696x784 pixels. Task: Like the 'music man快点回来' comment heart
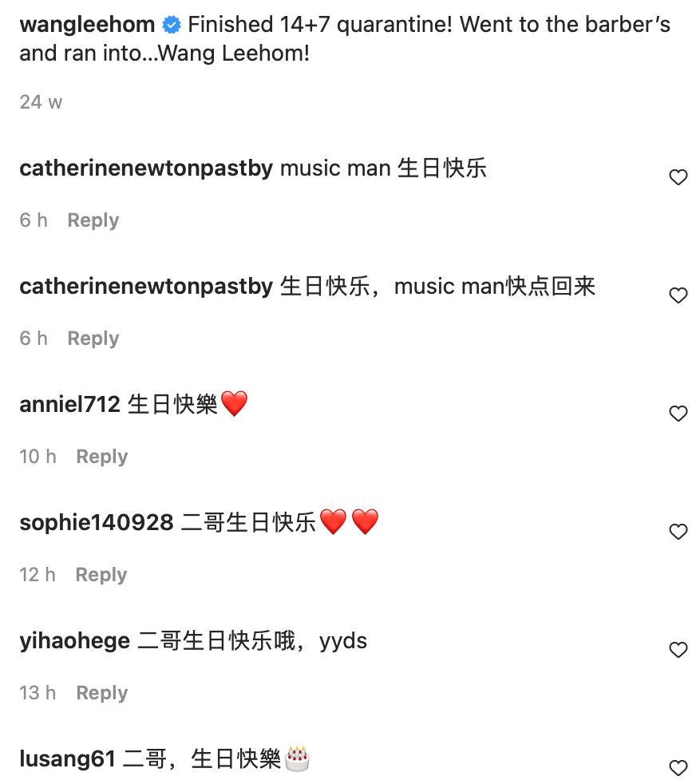[x=678, y=295]
